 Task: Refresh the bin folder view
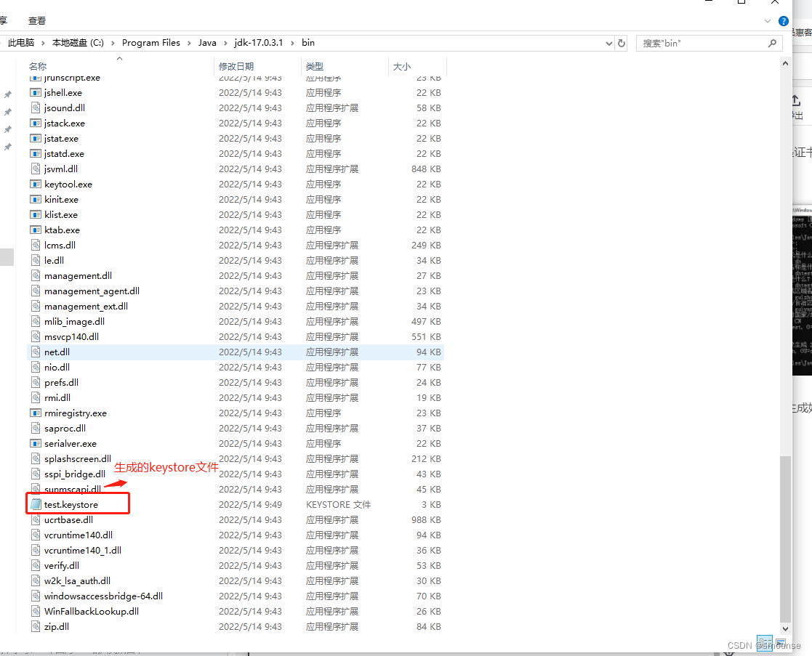pos(622,44)
